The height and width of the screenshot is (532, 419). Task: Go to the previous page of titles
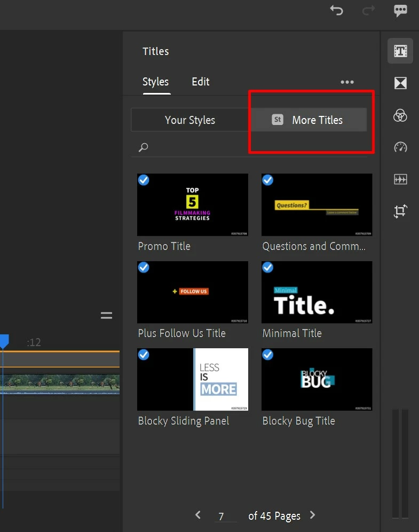tap(198, 515)
